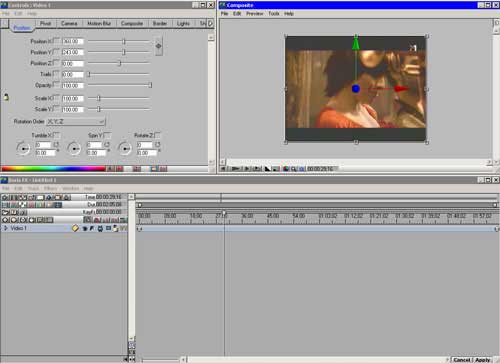Toggle the Opacity animation checkbox

tap(57, 85)
